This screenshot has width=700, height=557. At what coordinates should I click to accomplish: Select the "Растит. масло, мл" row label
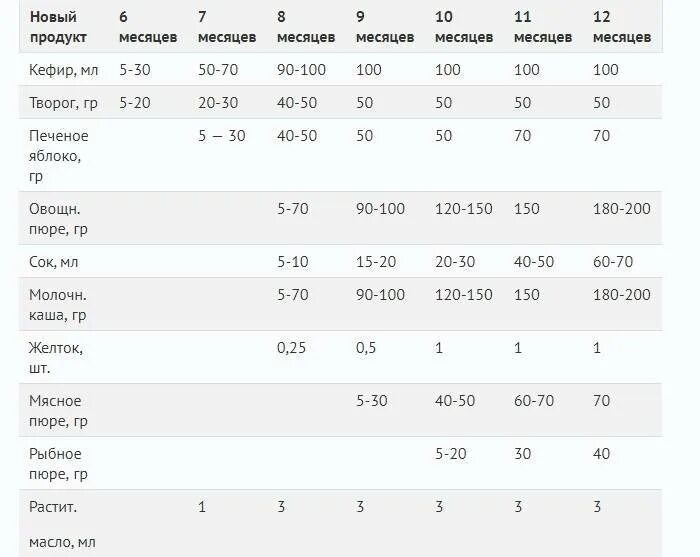[x=62, y=524]
